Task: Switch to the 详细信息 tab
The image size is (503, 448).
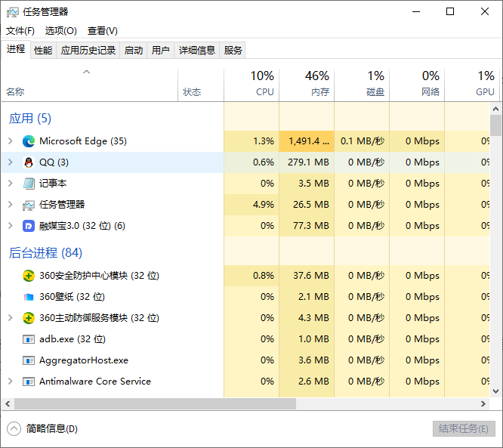Action: click(x=196, y=51)
